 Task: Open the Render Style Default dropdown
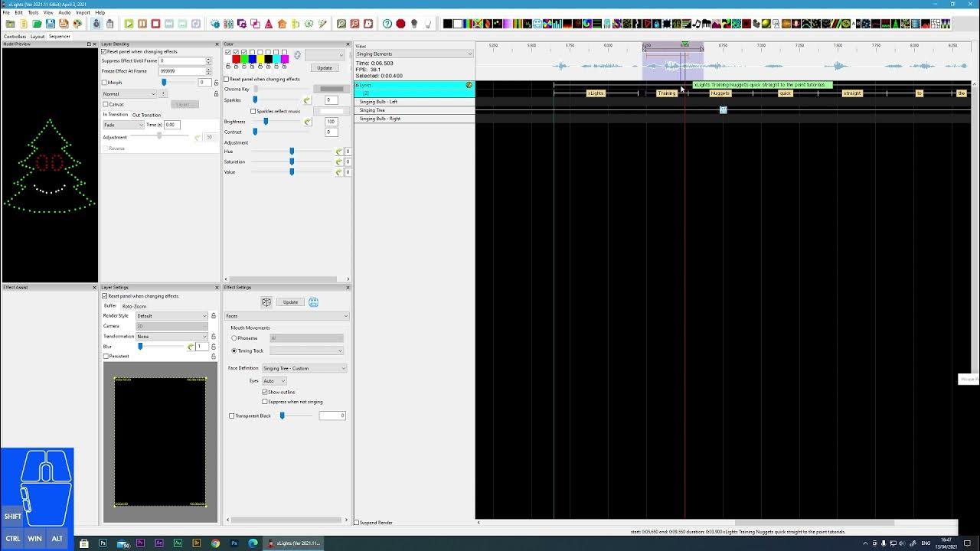(x=171, y=316)
